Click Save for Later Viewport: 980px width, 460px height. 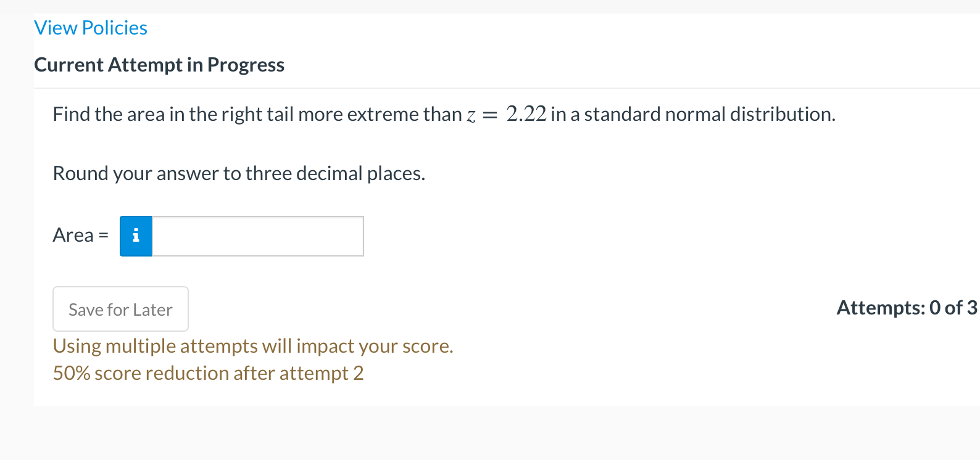point(120,309)
